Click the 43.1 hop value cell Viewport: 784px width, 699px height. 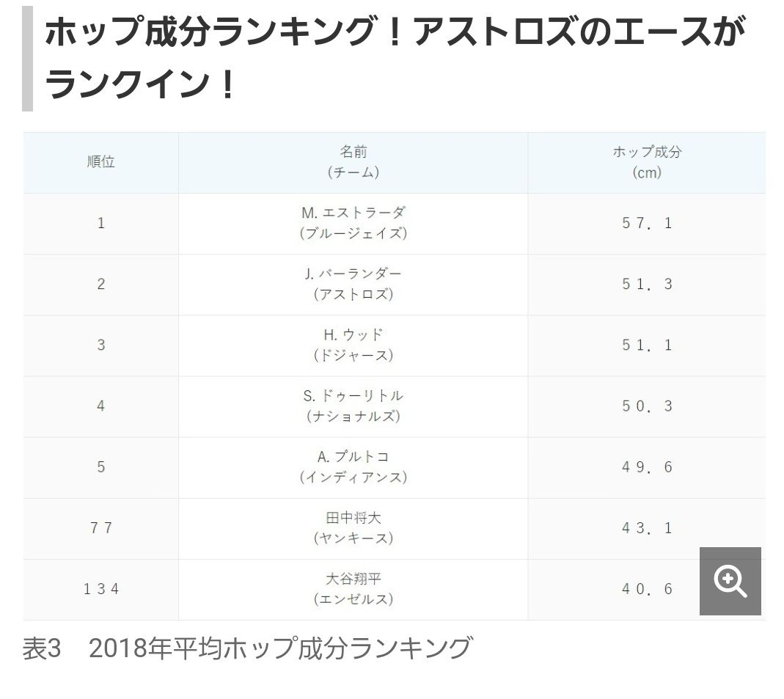647,529
